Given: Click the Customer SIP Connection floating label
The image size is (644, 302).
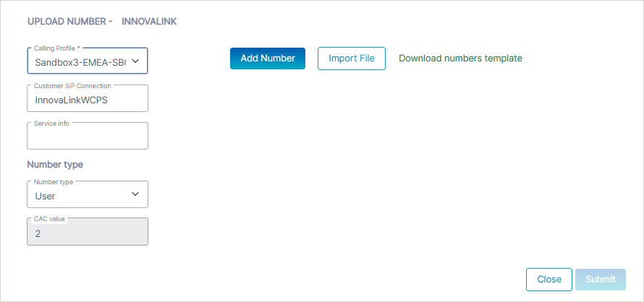Looking at the screenshot, I should tap(72, 86).
